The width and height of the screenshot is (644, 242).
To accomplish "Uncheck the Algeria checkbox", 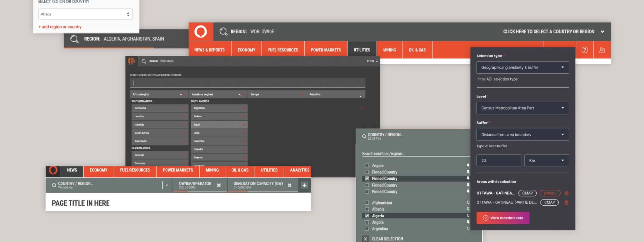I will [367, 216].
